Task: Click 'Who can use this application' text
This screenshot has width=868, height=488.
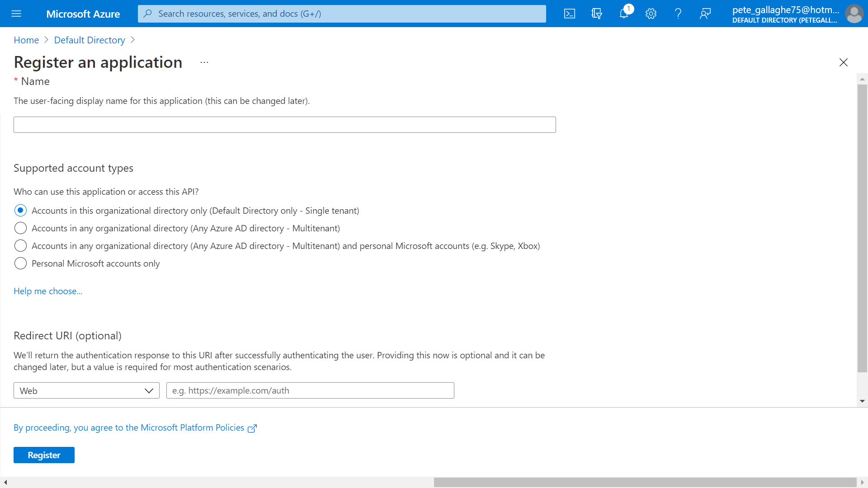Action: click(x=106, y=192)
